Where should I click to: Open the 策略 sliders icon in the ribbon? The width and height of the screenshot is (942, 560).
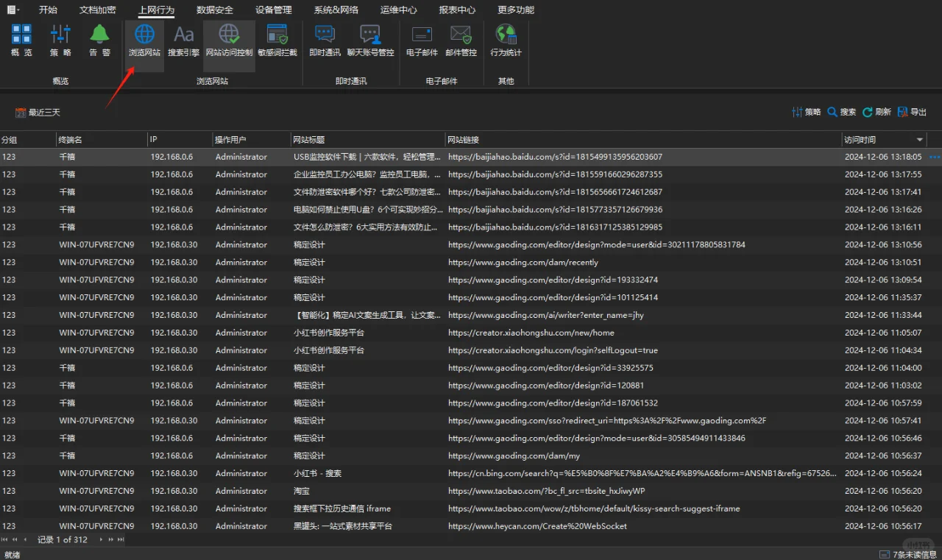click(60, 40)
